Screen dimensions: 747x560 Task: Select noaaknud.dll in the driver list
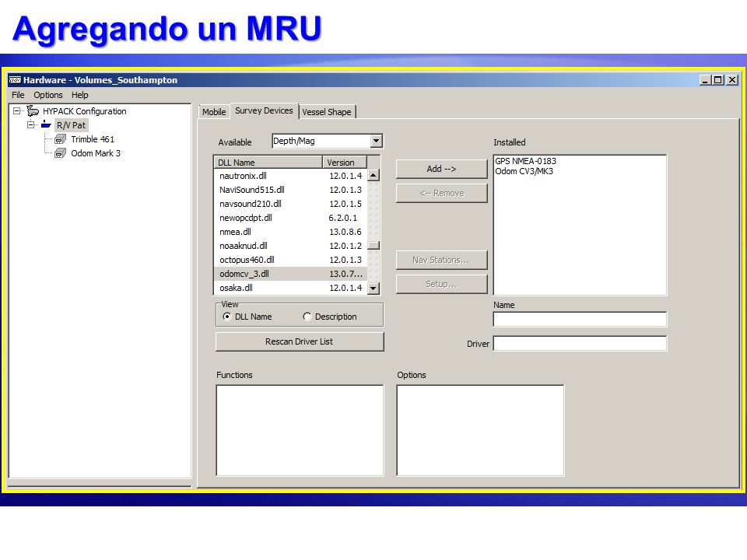coord(290,246)
